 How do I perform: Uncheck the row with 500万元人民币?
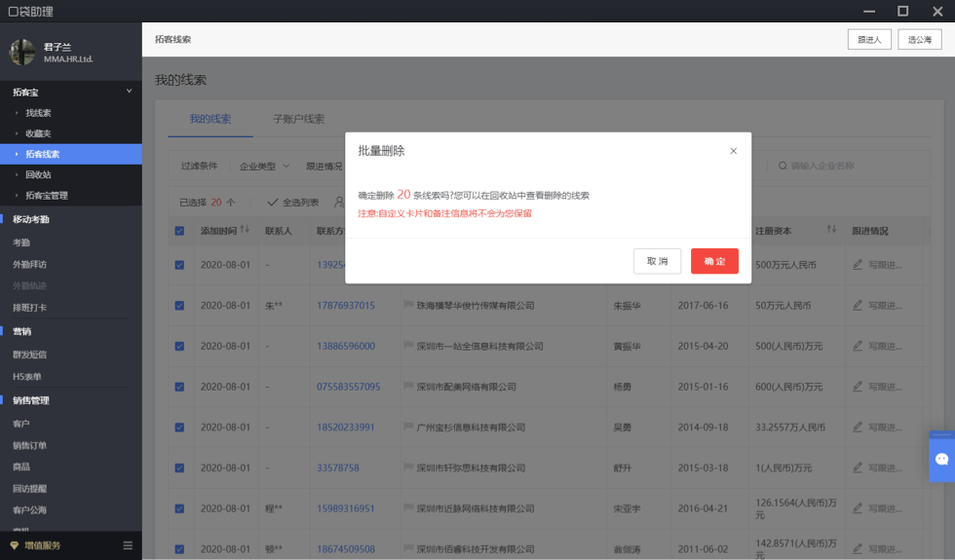tap(179, 265)
